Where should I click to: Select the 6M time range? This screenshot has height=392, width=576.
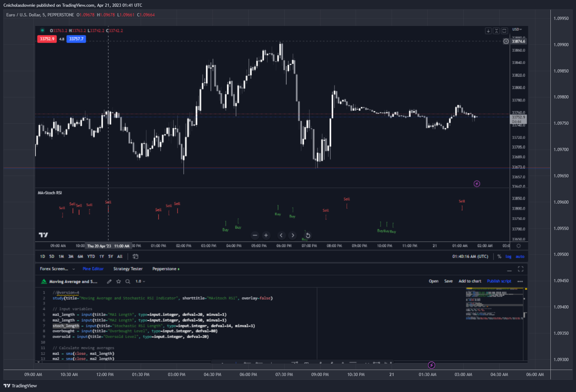tap(80, 256)
